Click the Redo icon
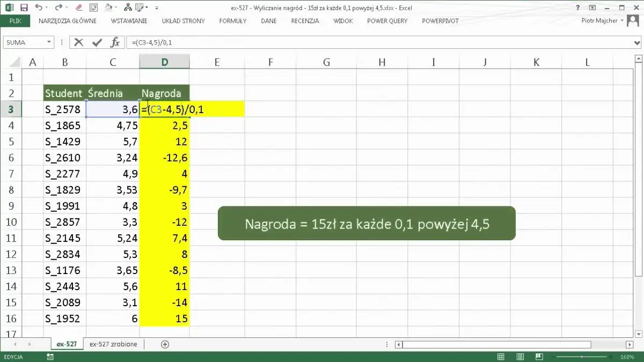The height and width of the screenshot is (362, 644). pos(58,7)
